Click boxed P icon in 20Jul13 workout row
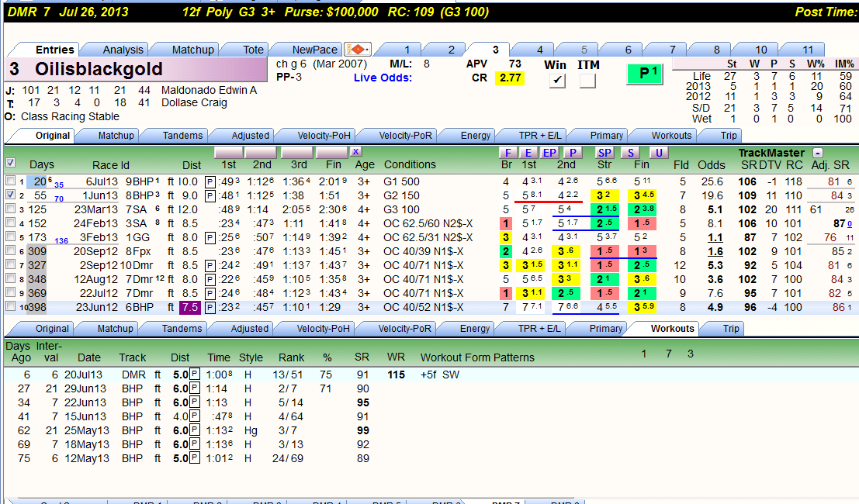This screenshot has height=504, width=859. [195, 375]
